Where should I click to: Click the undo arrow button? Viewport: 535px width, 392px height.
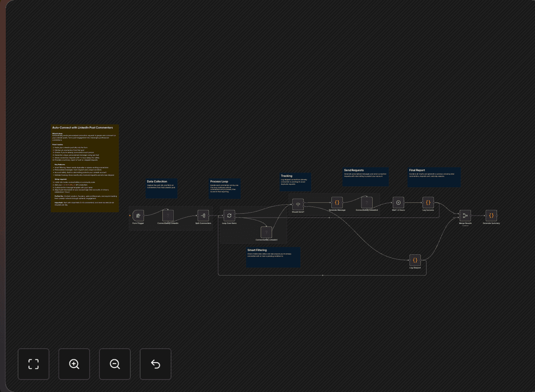(155, 364)
